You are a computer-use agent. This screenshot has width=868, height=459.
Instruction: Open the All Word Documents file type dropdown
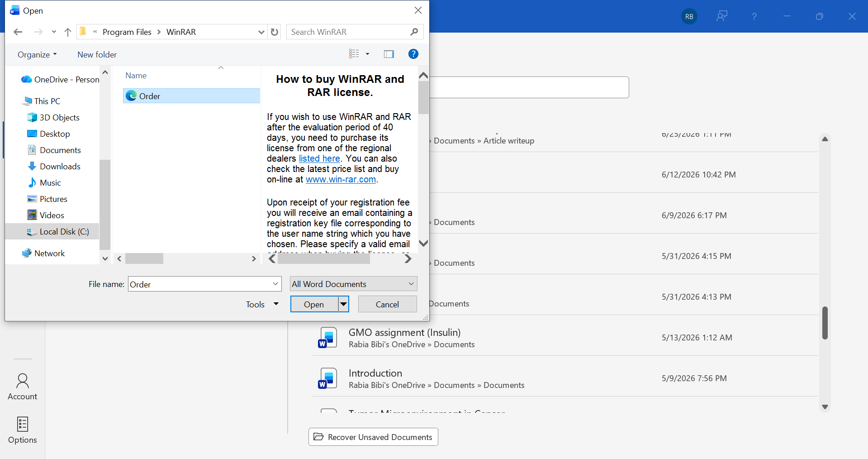click(353, 284)
